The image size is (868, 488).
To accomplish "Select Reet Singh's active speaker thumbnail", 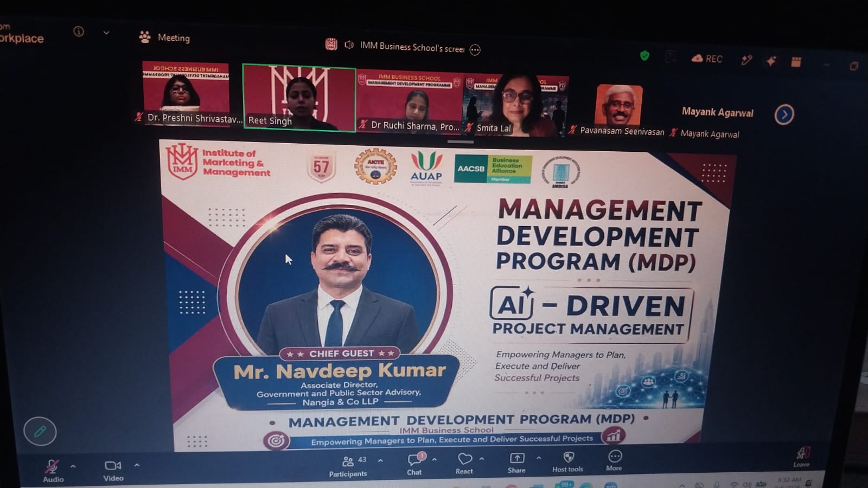I will [x=299, y=98].
